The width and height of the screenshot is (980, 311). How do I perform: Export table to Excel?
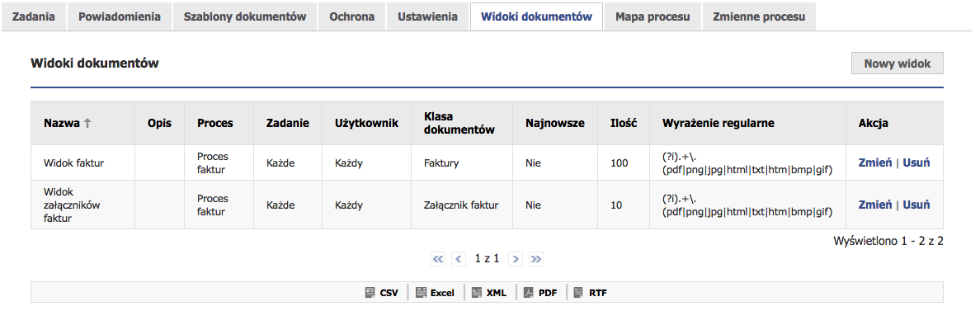pyautogui.click(x=435, y=292)
